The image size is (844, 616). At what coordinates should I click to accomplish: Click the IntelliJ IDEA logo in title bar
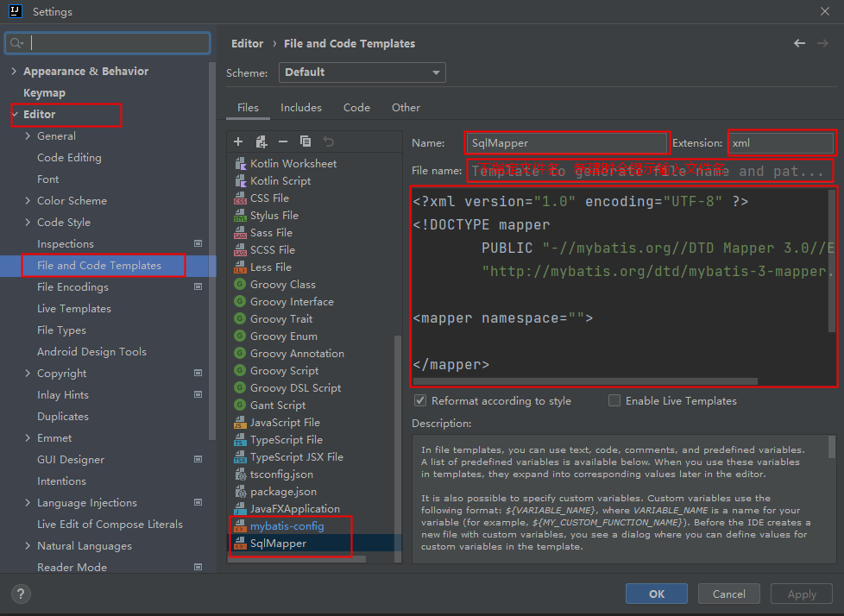point(15,11)
